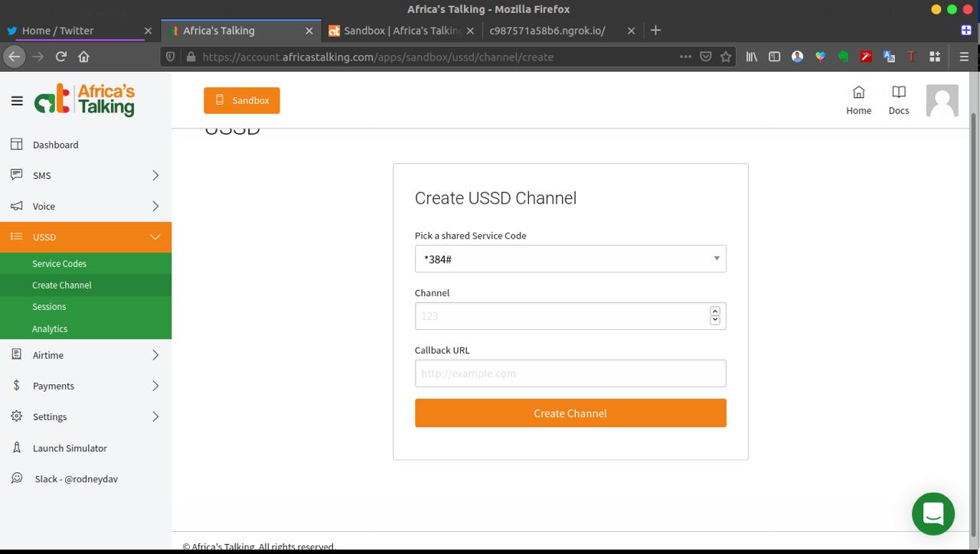Screen dimensions: 980x554
Task: Open the chat support bubble
Action: tap(933, 513)
